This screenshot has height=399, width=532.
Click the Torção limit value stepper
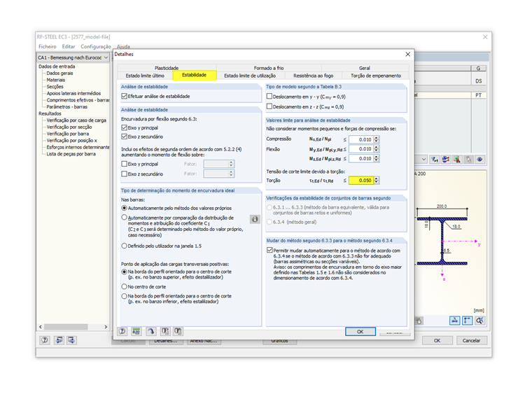[377, 181]
